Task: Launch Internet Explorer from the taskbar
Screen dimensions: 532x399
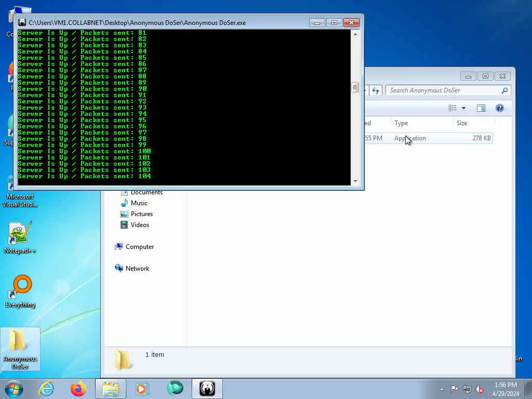Action: tap(46, 389)
